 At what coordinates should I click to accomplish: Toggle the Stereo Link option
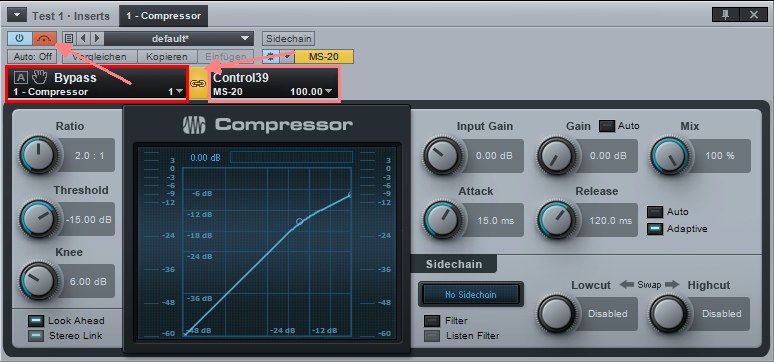point(36,336)
